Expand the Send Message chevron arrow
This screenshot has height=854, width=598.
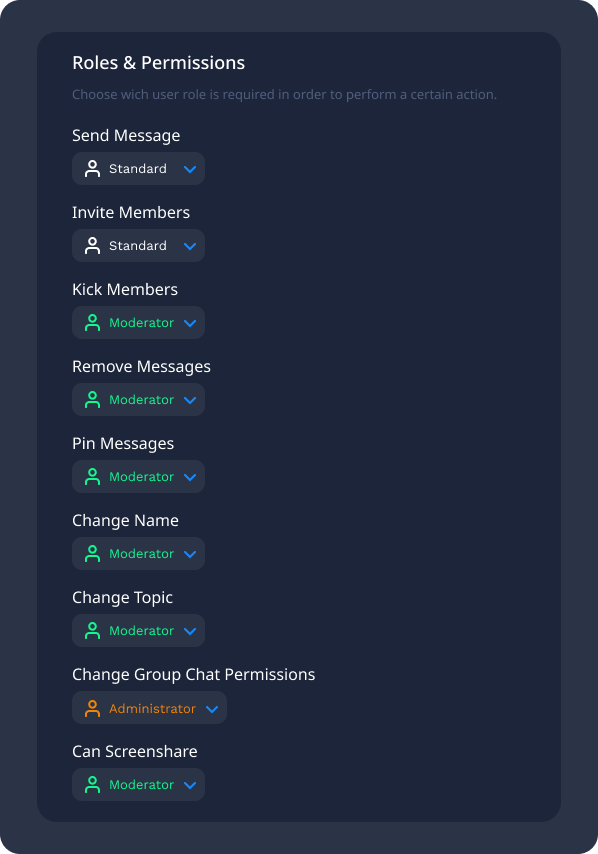[190, 169]
